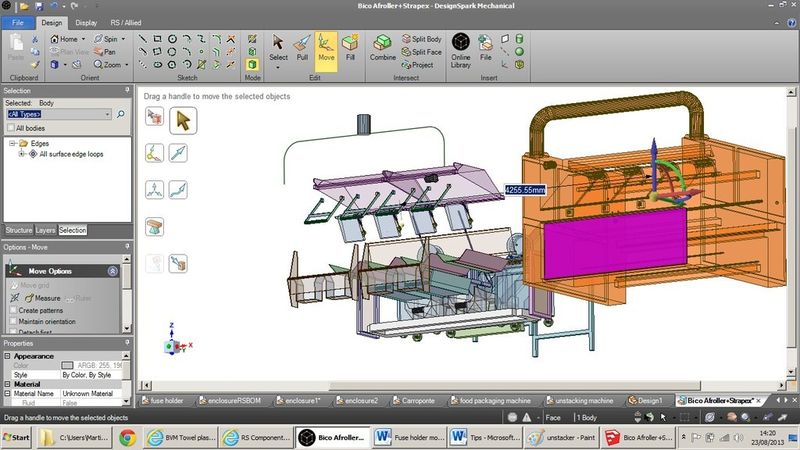Click the Color swatch in Appearance properties

click(68, 365)
